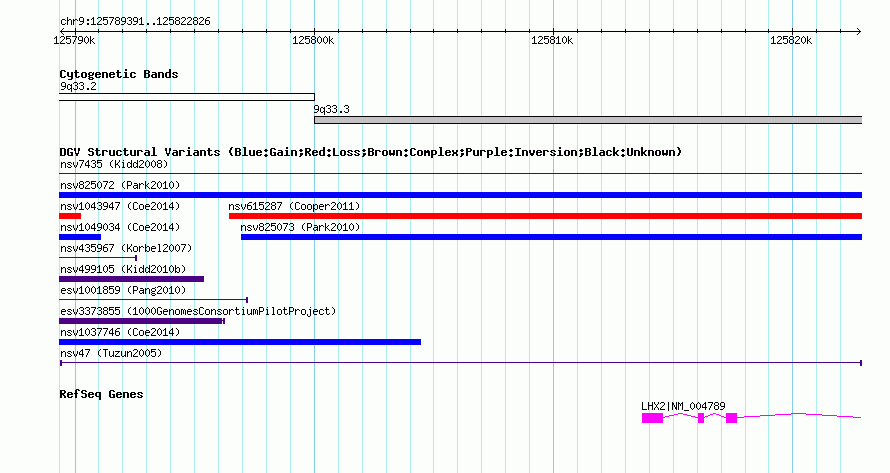
Task: Click the largest magenta LHX2 exon block
Action: 652,418
